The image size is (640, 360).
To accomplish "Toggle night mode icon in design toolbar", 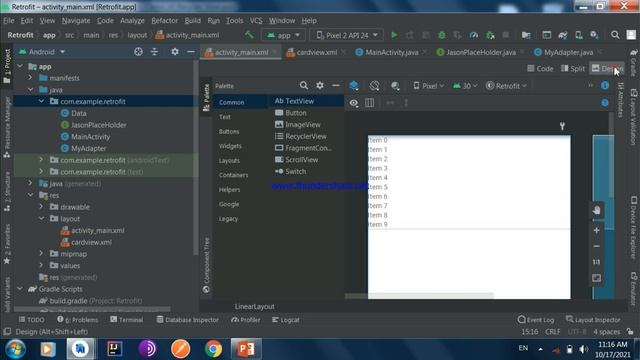I will tap(395, 86).
